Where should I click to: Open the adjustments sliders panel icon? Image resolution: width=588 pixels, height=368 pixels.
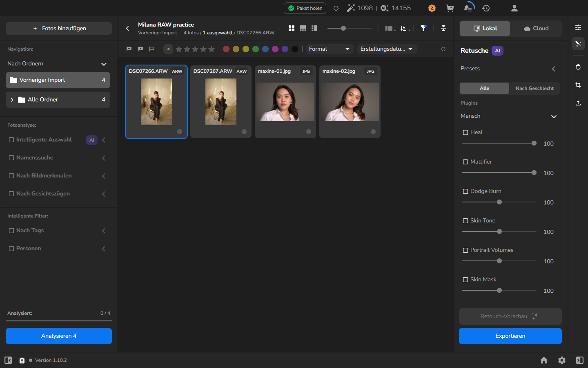click(x=578, y=27)
